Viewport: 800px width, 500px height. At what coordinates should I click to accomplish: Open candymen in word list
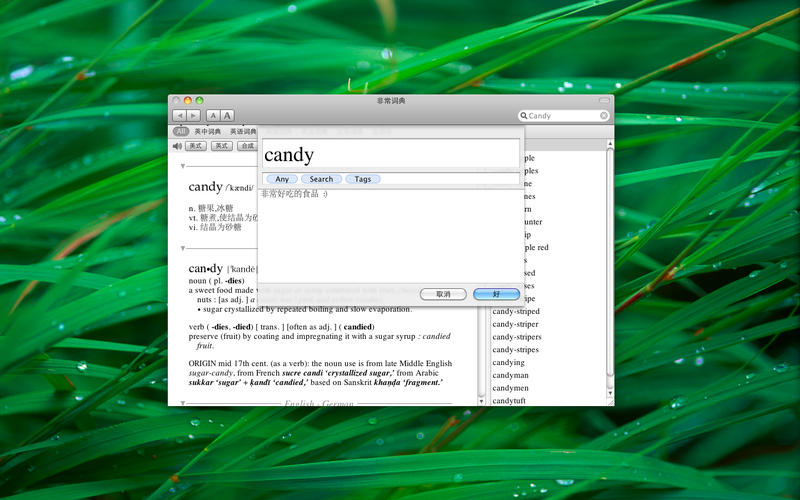510,388
